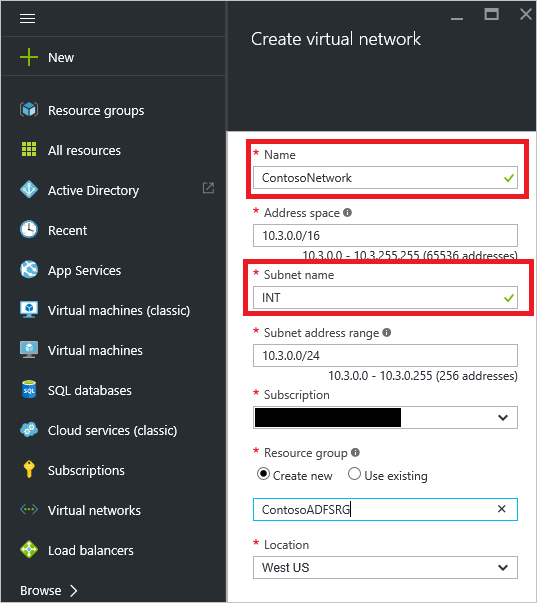The height and width of the screenshot is (603, 537).
Task: Open the Subscription dropdown
Action: coord(385,417)
